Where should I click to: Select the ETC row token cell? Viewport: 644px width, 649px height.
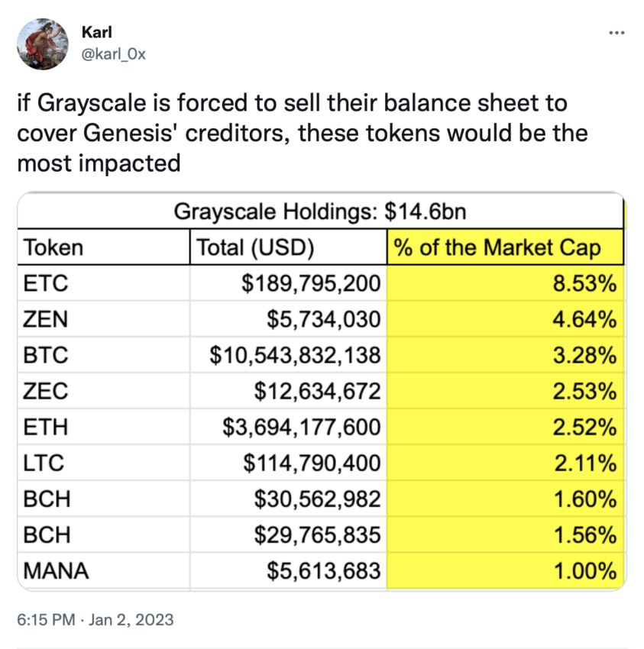104,283
